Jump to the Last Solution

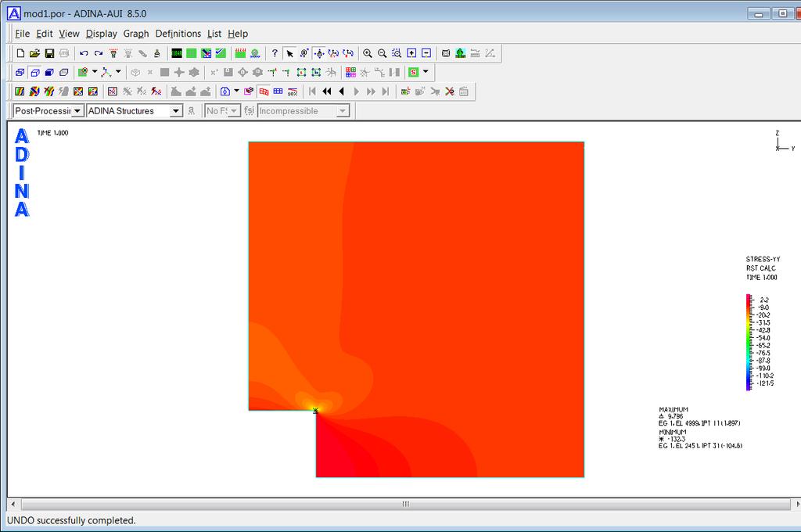tap(386, 92)
